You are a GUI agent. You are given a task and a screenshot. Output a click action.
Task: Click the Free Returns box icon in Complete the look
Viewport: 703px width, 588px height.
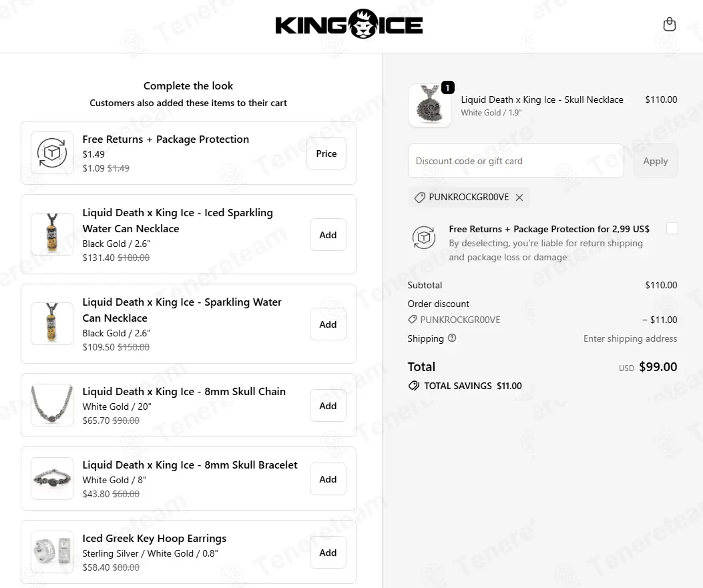click(52, 153)
